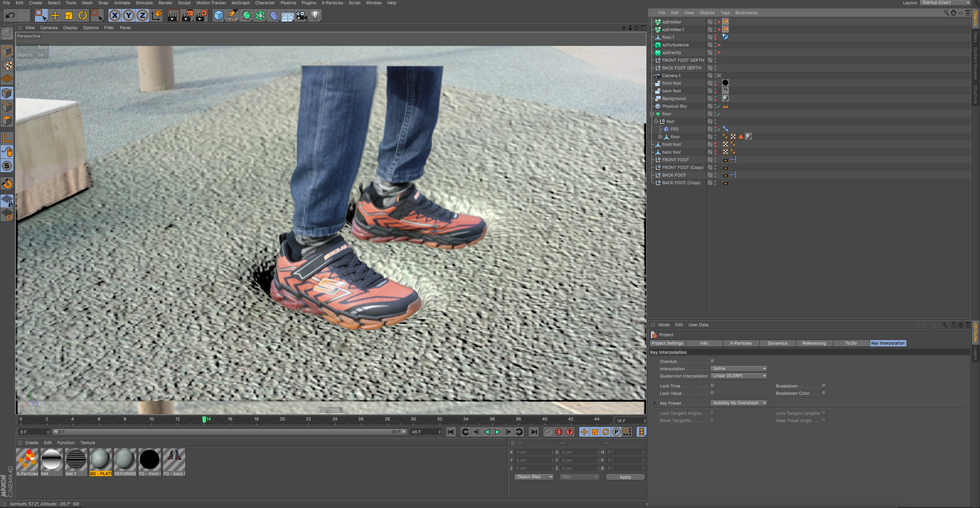Screen dimensions: 980x508
Task: Click the spline Pen tool icon
Action: tap(233, 15)
